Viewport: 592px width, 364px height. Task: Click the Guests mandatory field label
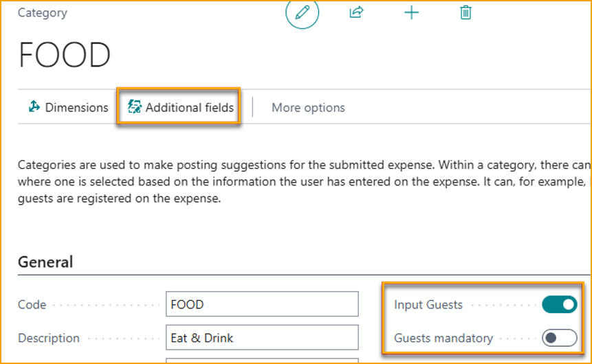pos(443,338)
